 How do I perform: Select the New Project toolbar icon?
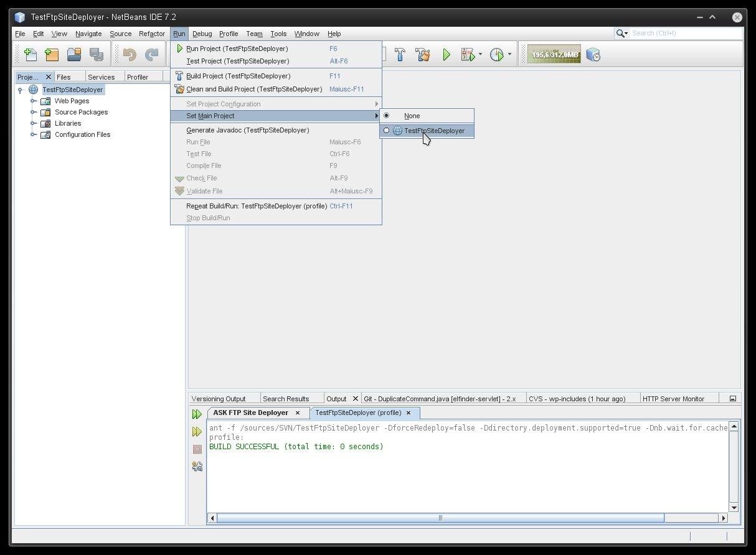(52, 54)
